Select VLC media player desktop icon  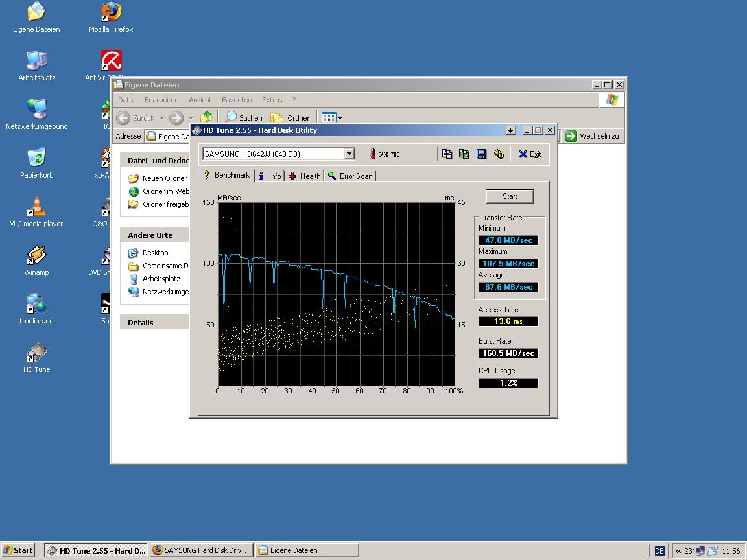click(36, 212)
